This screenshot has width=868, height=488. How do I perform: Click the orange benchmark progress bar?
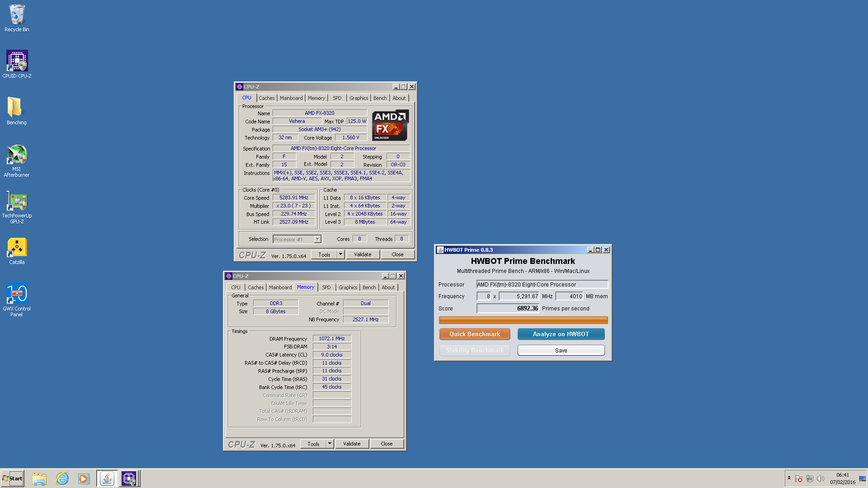click(x=523, y=320)
